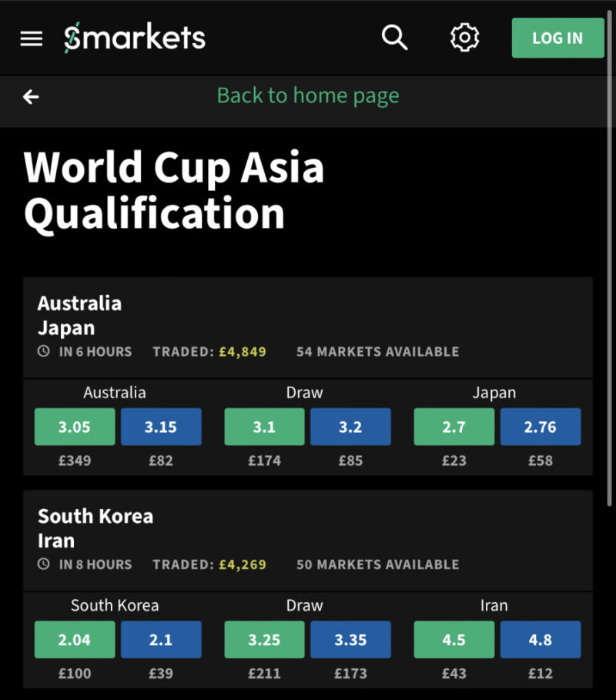
Task: Lay Iran at odds 4.8
Action: [x=541, y=640]
